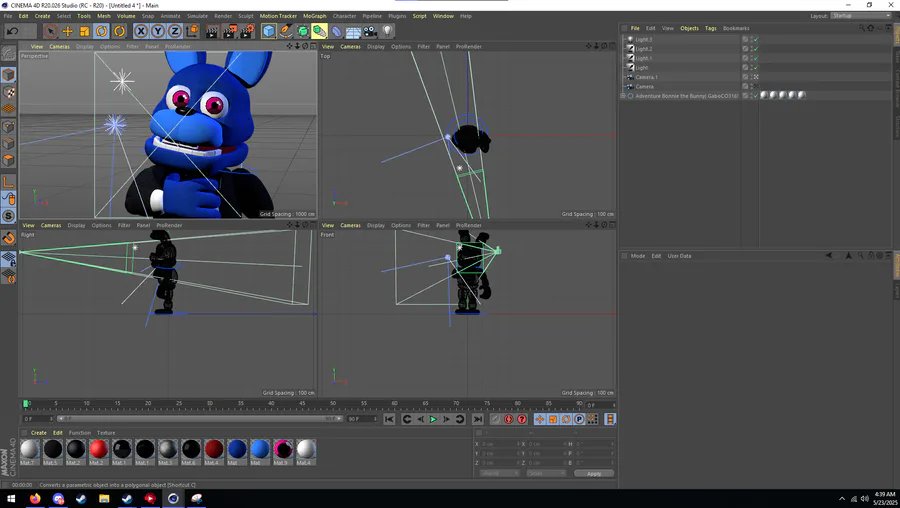Play the animation forward
The width and height of the screenshot is (900, 508).
pyautogui.click(x=433, y=420)
